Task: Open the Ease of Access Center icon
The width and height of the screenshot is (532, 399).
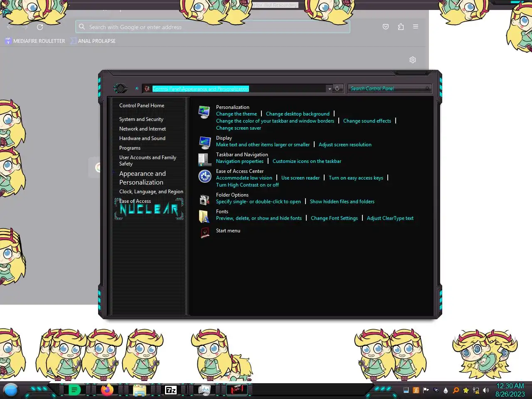Action: pos(204,176)
